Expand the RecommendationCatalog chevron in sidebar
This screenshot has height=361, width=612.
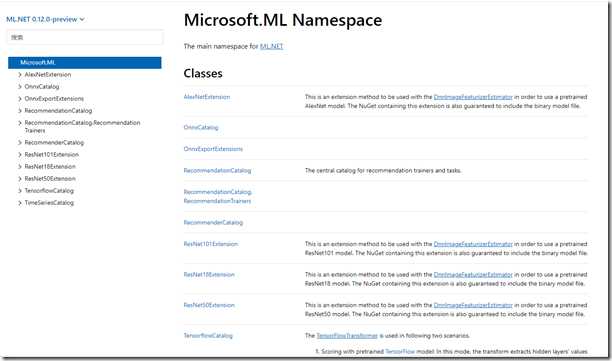(x=20, y=111)
